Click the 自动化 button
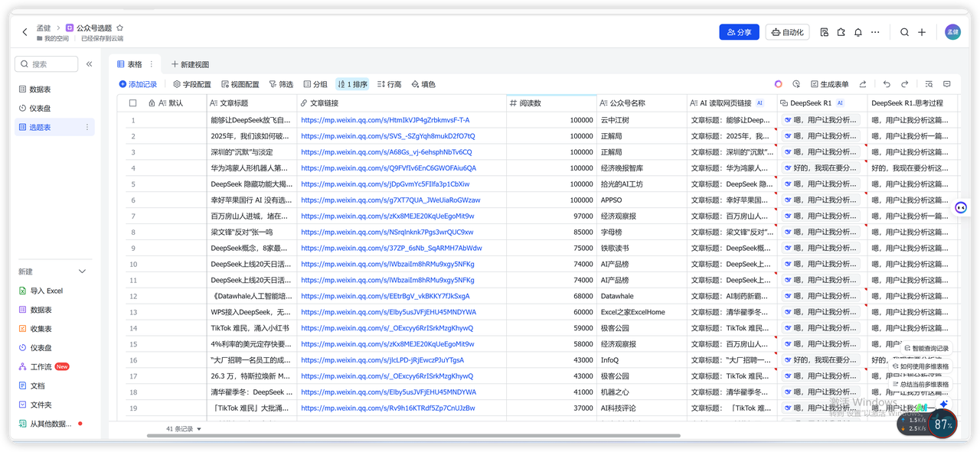Viewport: 980px width, 452px height. 787,32
